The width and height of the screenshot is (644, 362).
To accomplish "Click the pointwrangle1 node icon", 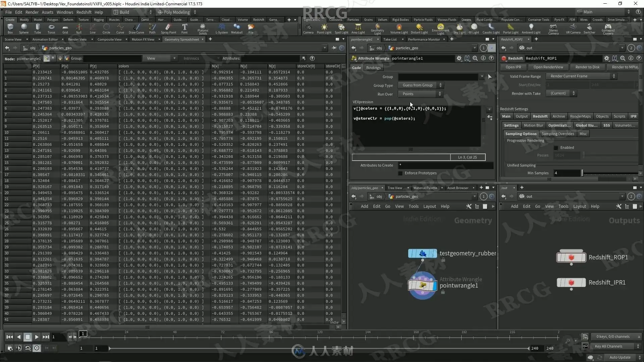I will pos(422,285).
